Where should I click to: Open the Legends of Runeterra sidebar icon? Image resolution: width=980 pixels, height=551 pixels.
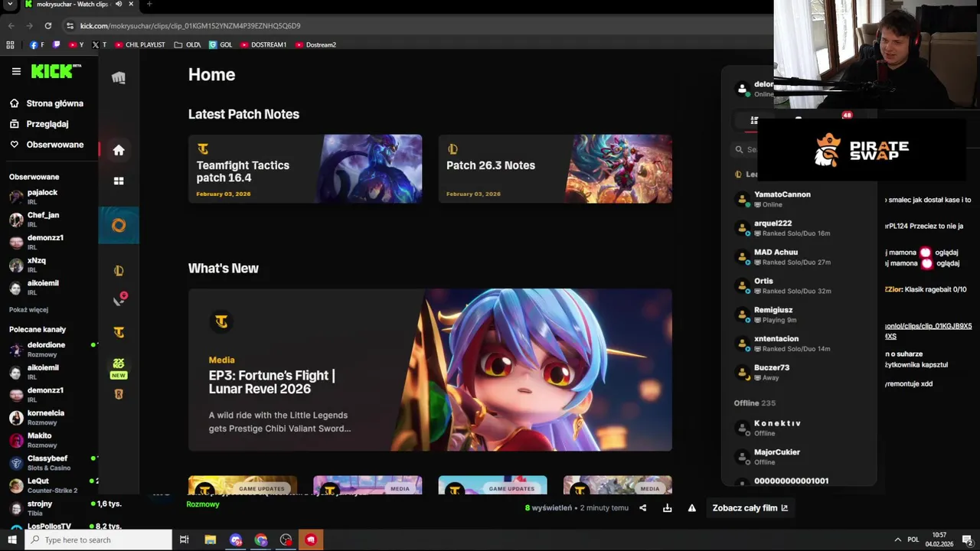(x=119, y=394)
